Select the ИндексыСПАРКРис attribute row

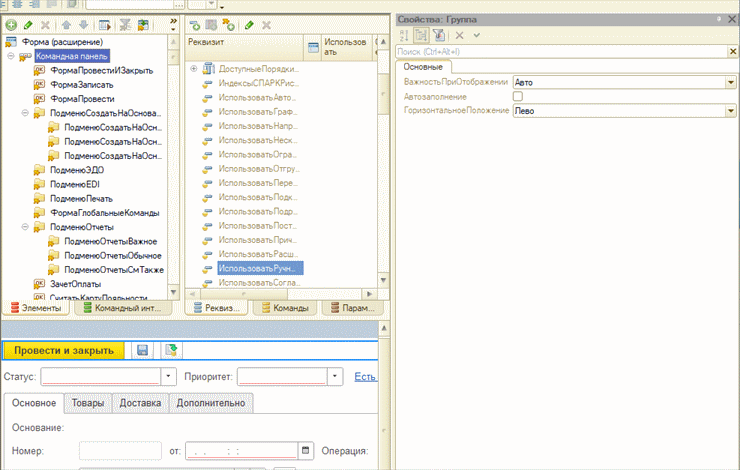click(259, 83)
